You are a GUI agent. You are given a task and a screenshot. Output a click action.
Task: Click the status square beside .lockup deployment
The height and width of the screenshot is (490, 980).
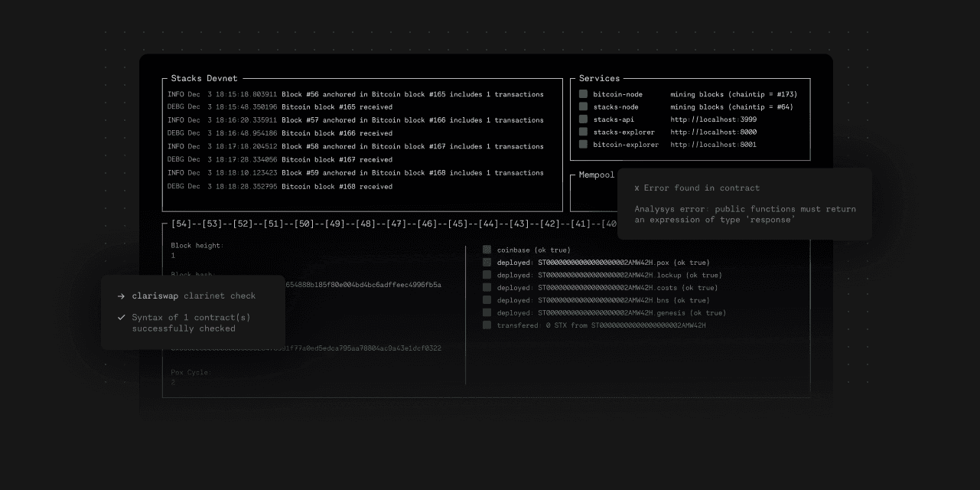point(487,275)
